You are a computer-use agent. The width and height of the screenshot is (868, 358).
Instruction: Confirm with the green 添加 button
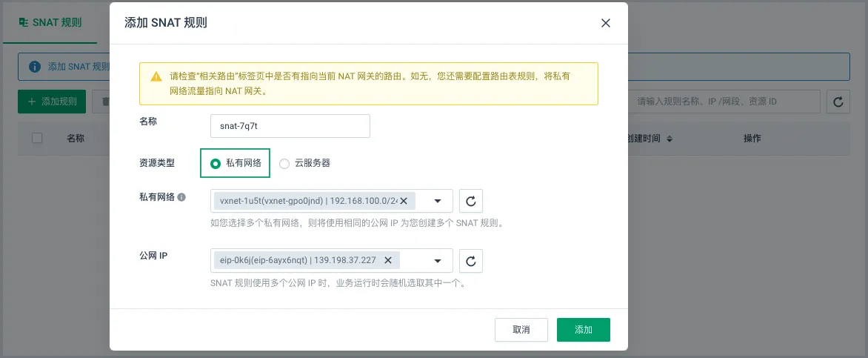(583, 330)
